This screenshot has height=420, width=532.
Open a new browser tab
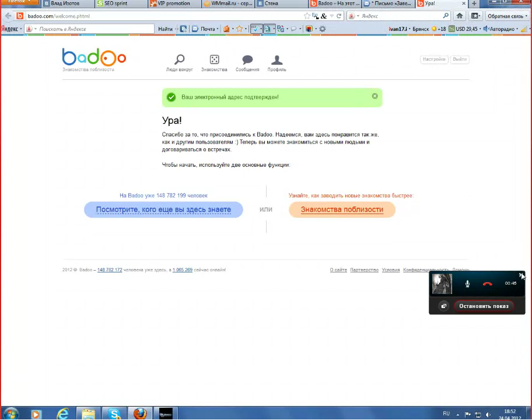coord(474,3)
